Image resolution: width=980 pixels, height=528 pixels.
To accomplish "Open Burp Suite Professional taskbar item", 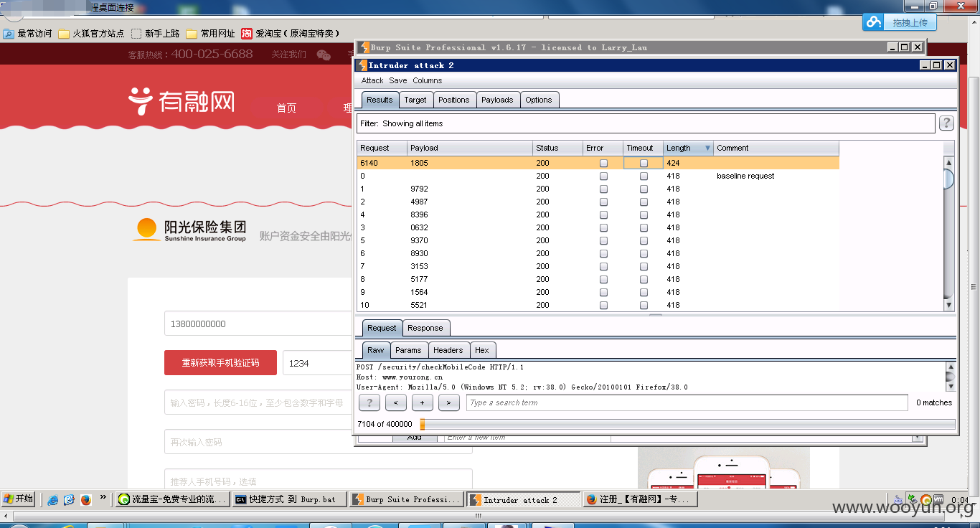I will pos(407,499).
